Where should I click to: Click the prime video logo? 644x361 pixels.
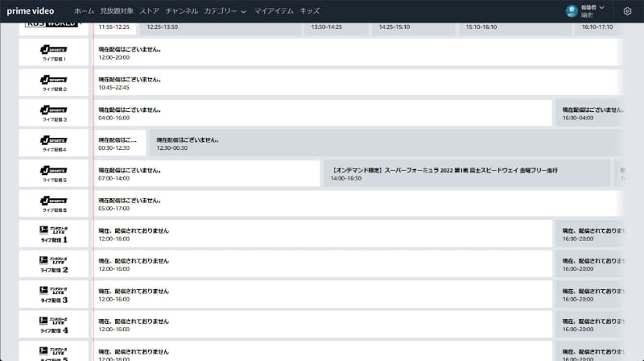pos(31,11)
